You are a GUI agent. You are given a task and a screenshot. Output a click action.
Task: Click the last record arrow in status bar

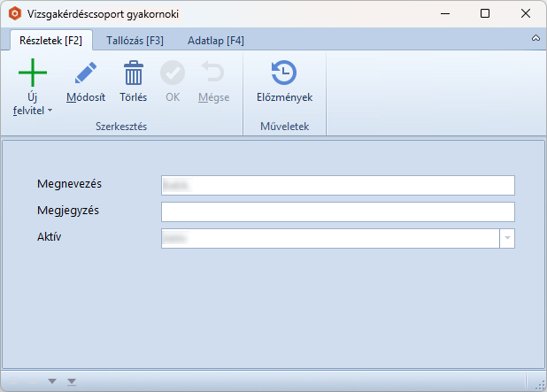click(x=72, y=381)
